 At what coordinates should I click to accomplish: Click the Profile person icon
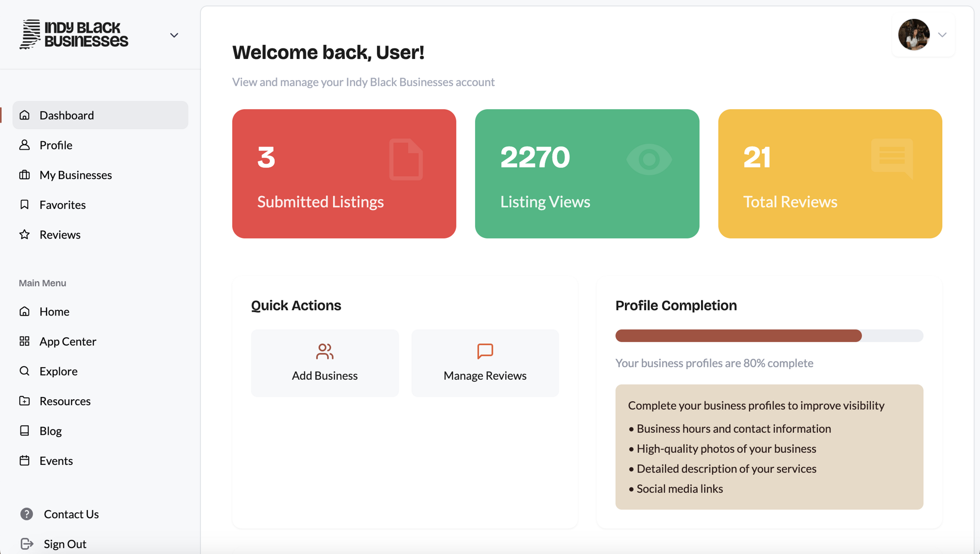[x=25, y=145]
